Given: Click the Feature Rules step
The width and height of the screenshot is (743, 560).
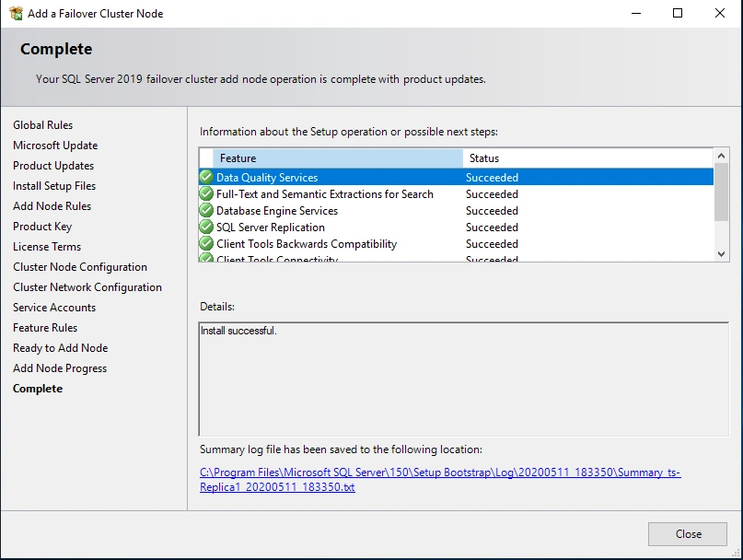Looking at the screenshot, I should pyautogui.click(x=44, y=328).
